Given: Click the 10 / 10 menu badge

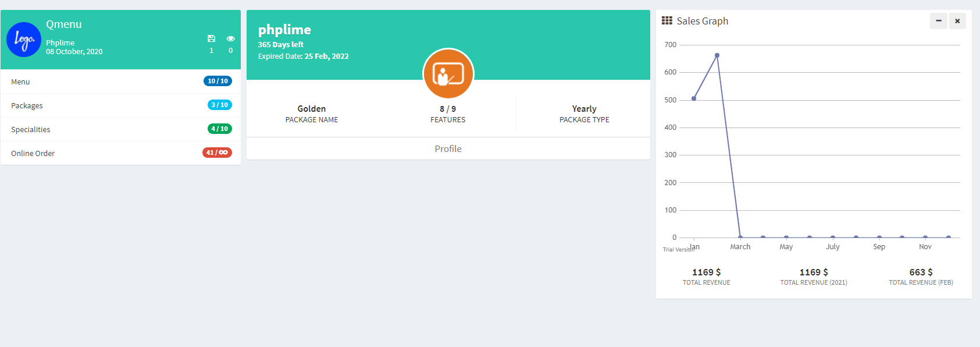Looking at the screenshot, I should point(218,81).
